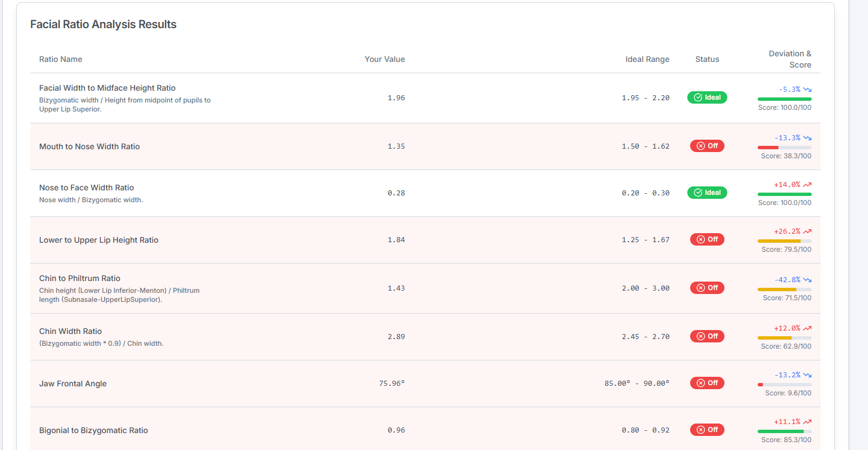This screenshot has width=868, height=450.
Task: Click the value 0.96
Action: pos(396,430)
